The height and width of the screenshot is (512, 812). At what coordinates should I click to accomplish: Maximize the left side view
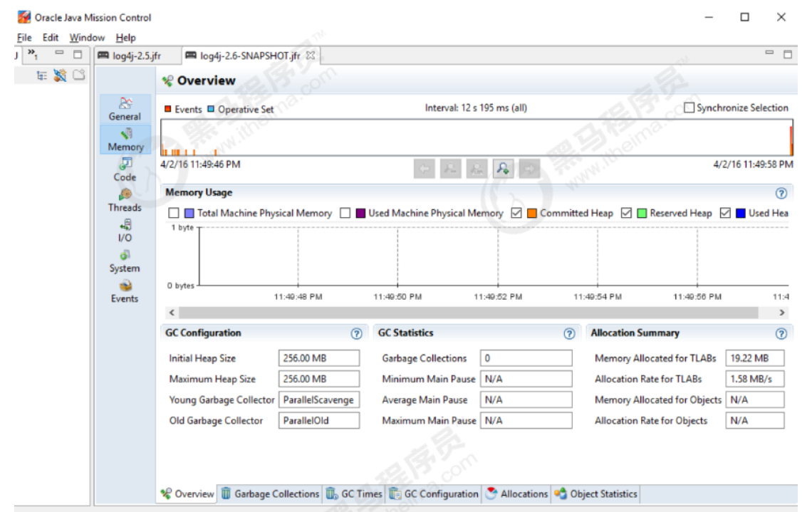(78, 54)
